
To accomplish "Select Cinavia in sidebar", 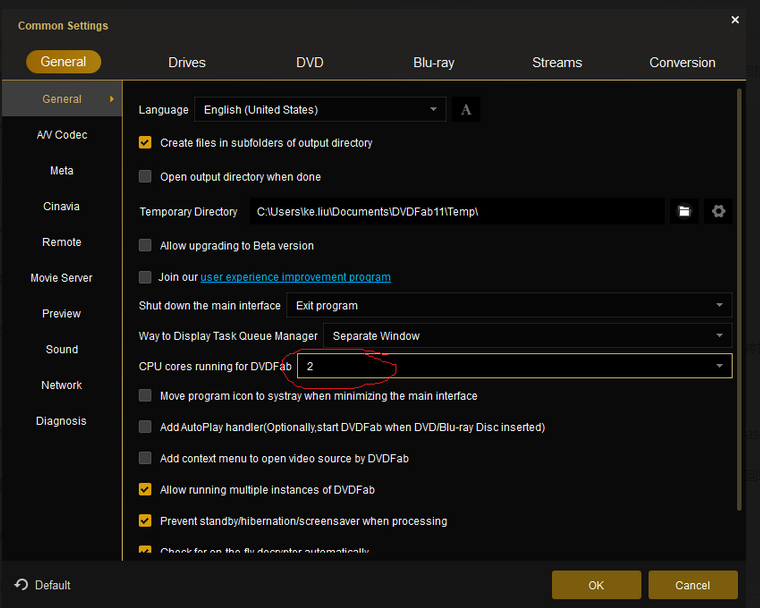I will 62,207.
